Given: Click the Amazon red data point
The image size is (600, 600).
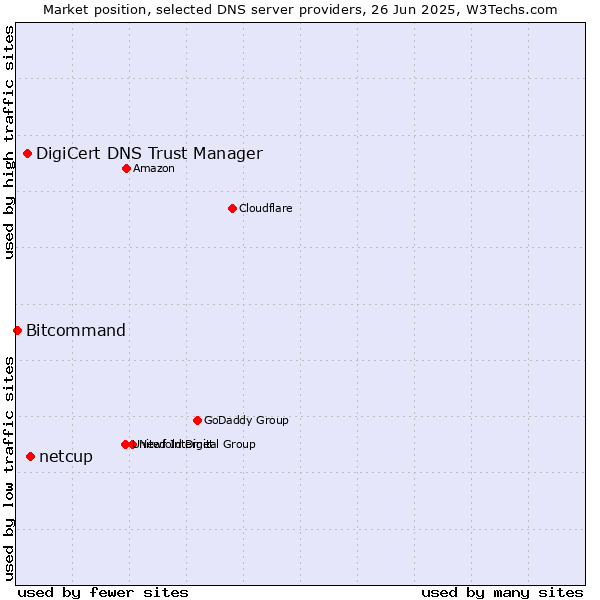Looking at the screenshot, I should tap(126, 168).
